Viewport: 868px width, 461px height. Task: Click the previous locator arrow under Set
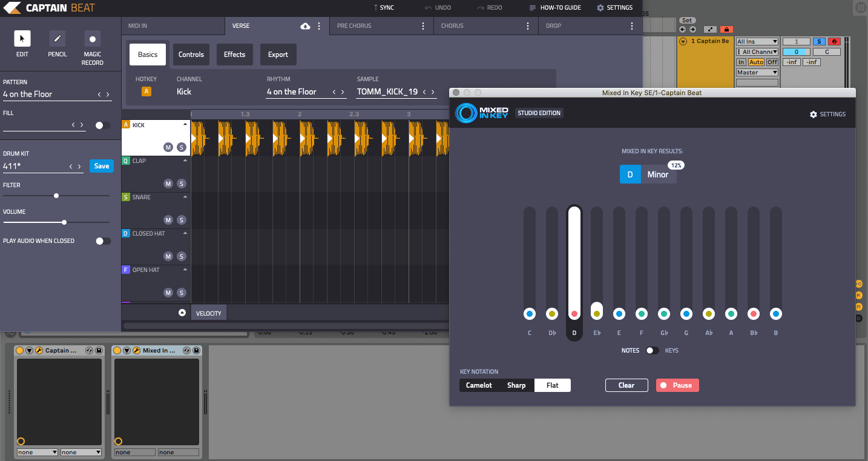pos(683,29)
